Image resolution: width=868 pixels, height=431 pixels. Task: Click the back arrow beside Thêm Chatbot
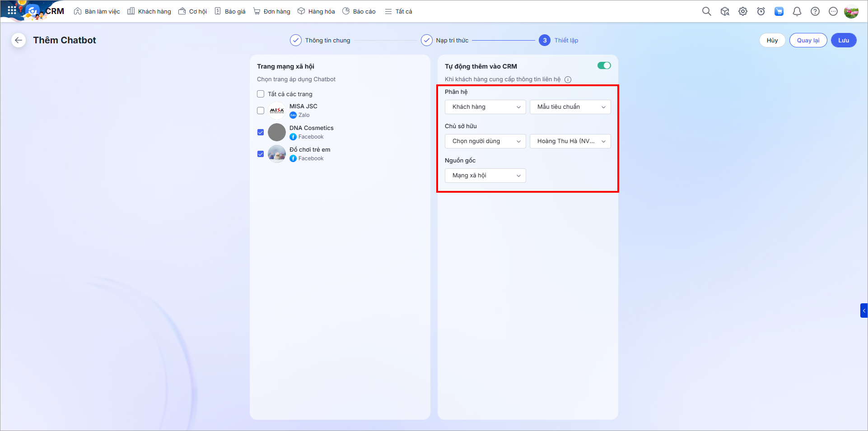(18, 40)
